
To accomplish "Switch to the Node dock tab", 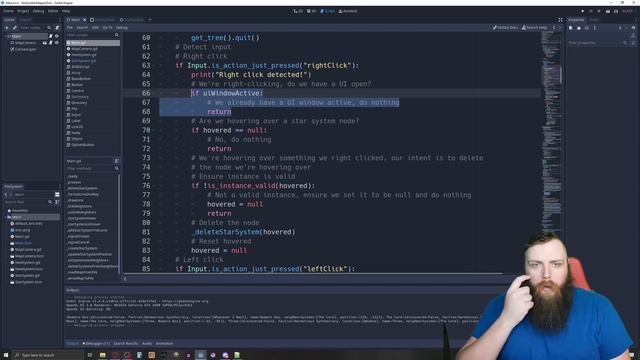I will coord(593,20).
